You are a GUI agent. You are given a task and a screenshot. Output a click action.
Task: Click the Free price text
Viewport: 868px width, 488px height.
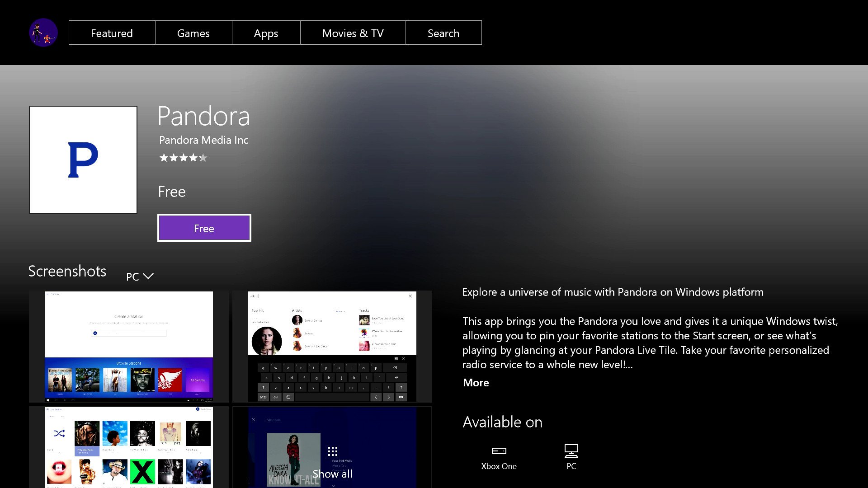click(x=172, y=192)
